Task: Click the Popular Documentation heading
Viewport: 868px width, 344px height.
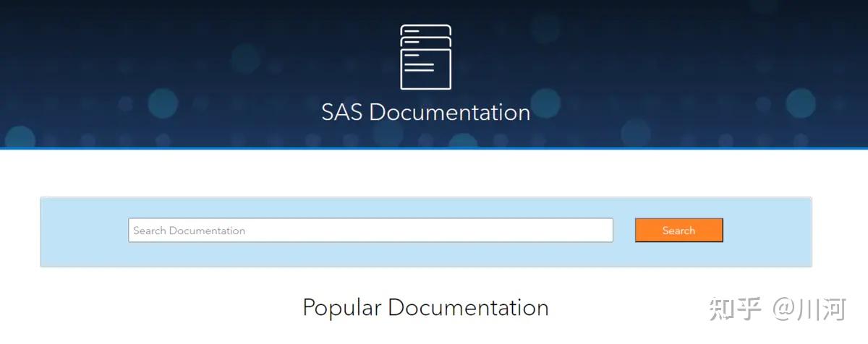Action: 425,308
